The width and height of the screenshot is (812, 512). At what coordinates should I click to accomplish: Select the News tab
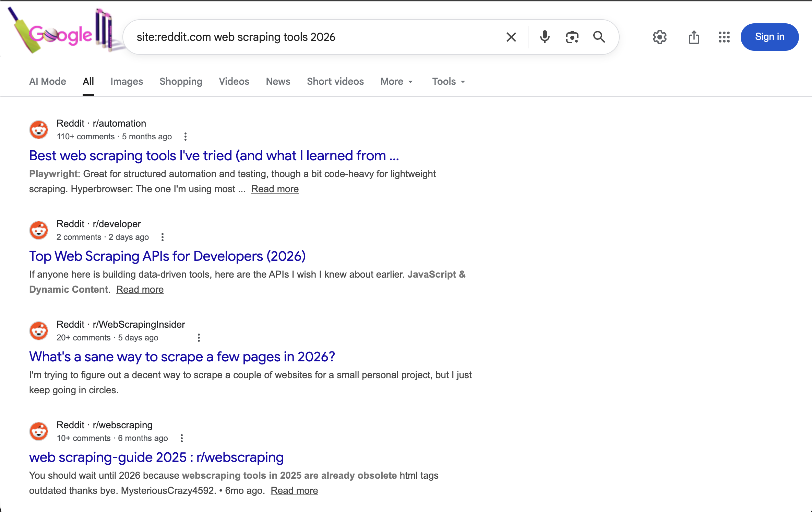[278, 81]
